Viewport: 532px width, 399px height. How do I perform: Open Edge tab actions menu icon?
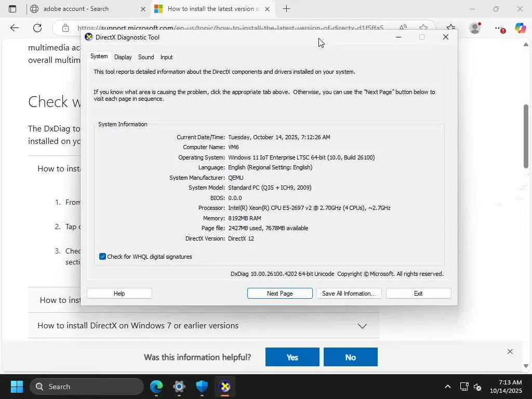(12, 9)
